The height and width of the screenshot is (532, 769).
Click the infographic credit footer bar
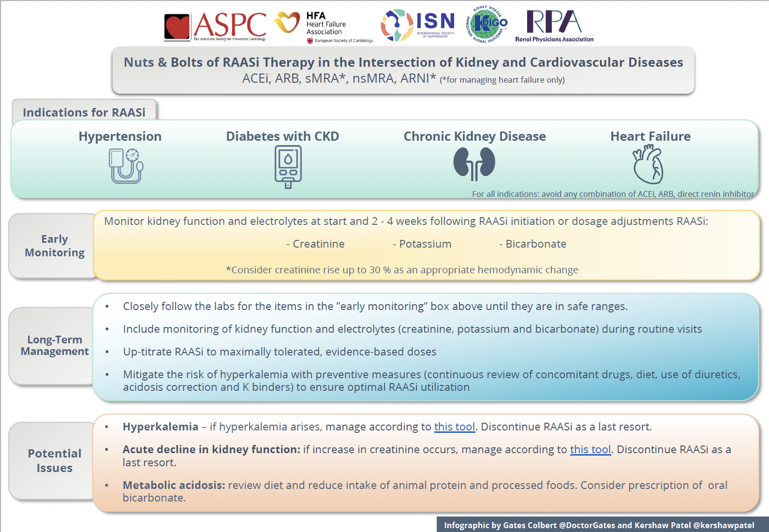599,525
